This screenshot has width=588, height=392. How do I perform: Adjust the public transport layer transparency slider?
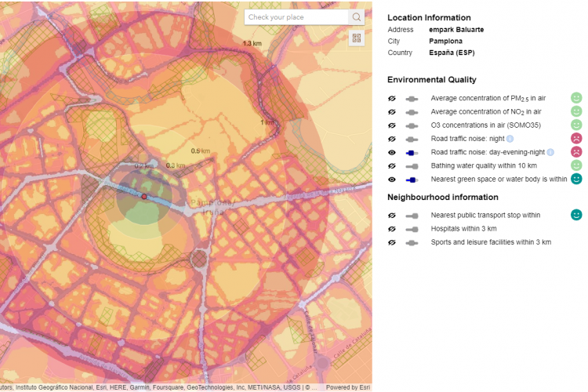pos(412,216)
